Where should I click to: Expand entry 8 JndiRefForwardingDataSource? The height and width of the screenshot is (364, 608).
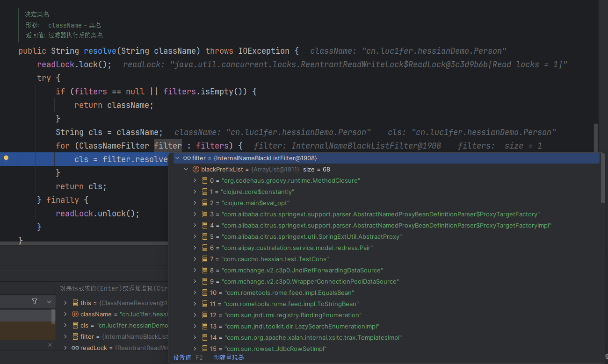195,270
